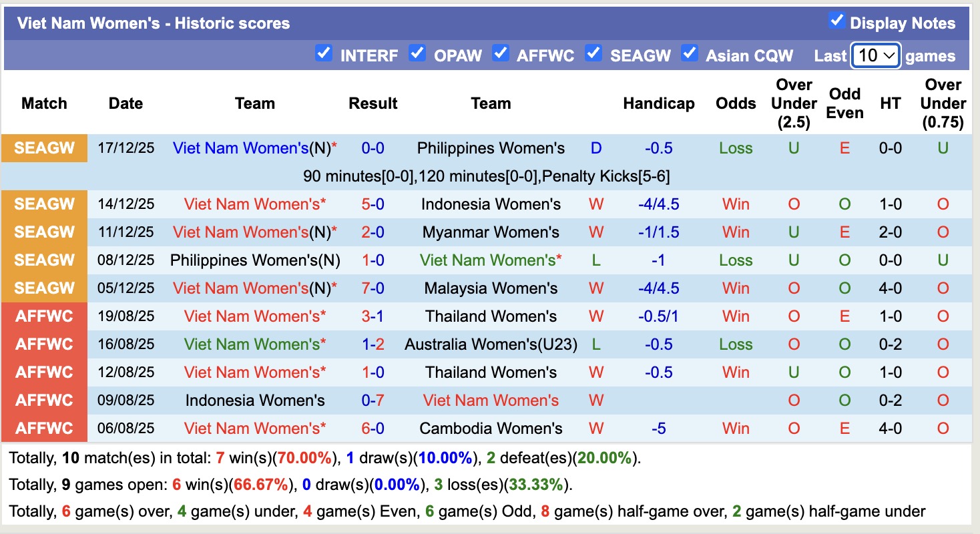Click Philippines Women's team on 17/12/25 row
The height and width of the screenshot is (534, 980).
pos(491,148)
